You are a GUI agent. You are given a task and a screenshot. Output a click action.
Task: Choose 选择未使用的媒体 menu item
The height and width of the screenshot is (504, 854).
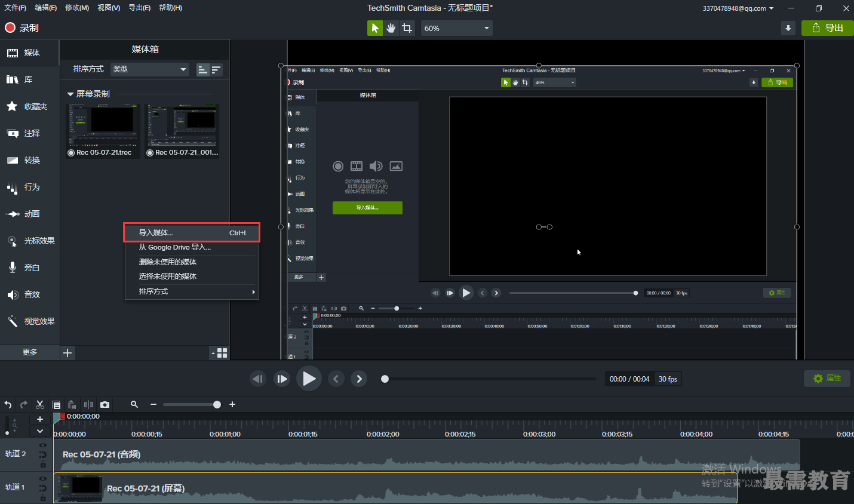(x=192, y=276)
